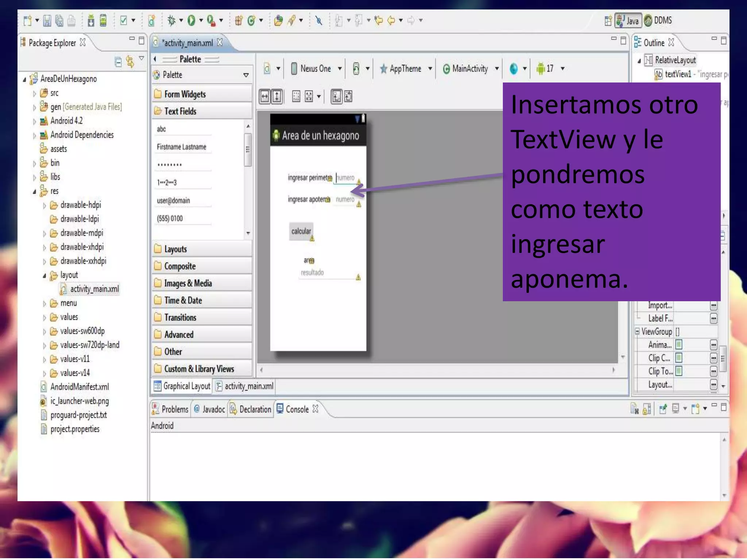This screenshot has width=747, height=560.
Task: Open the Form Widgets palette category
Action: pyautogui.click(x=202, y=94)
